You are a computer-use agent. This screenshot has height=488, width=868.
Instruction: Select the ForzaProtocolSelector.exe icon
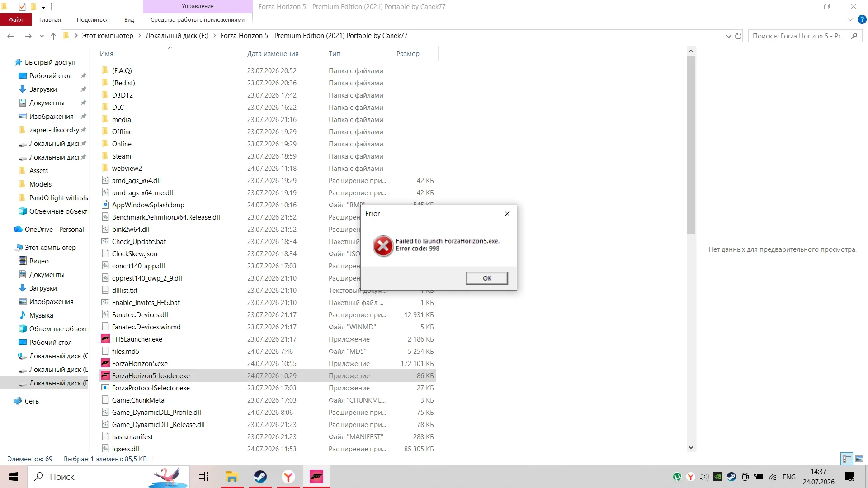click(105, 388)
